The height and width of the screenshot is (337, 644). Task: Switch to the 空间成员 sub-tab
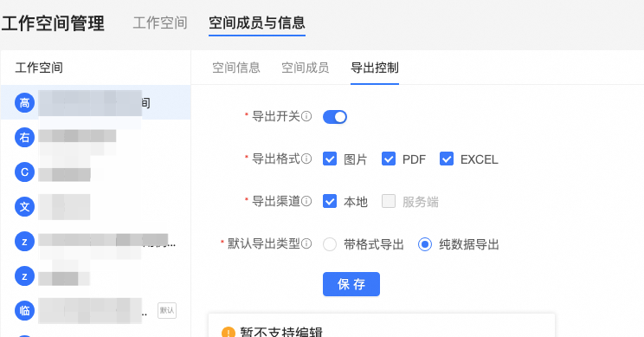(x=306, y=68)
